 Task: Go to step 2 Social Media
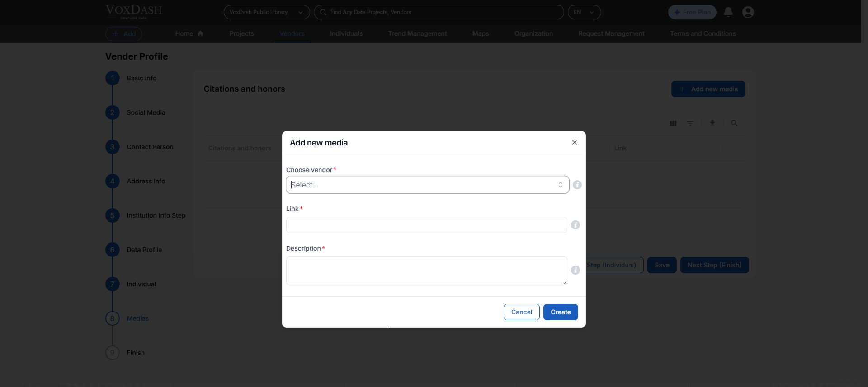[136, 112]
